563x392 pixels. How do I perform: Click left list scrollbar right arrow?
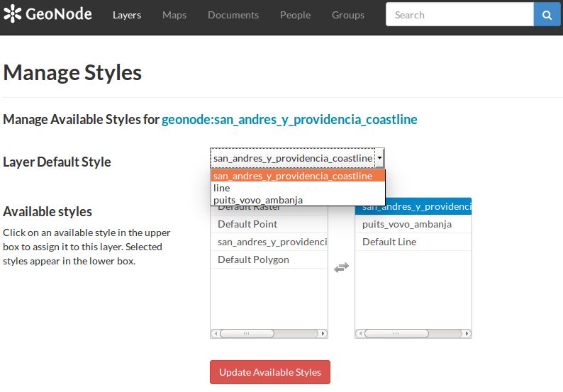point(323,333)
